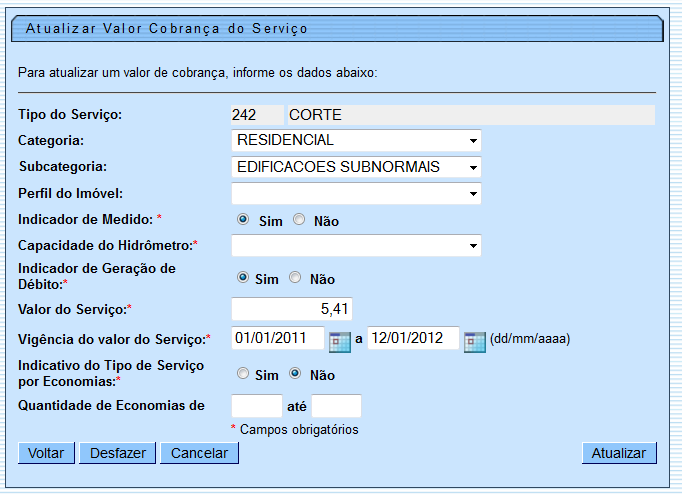Click the Voltar button

click(46, 453)
